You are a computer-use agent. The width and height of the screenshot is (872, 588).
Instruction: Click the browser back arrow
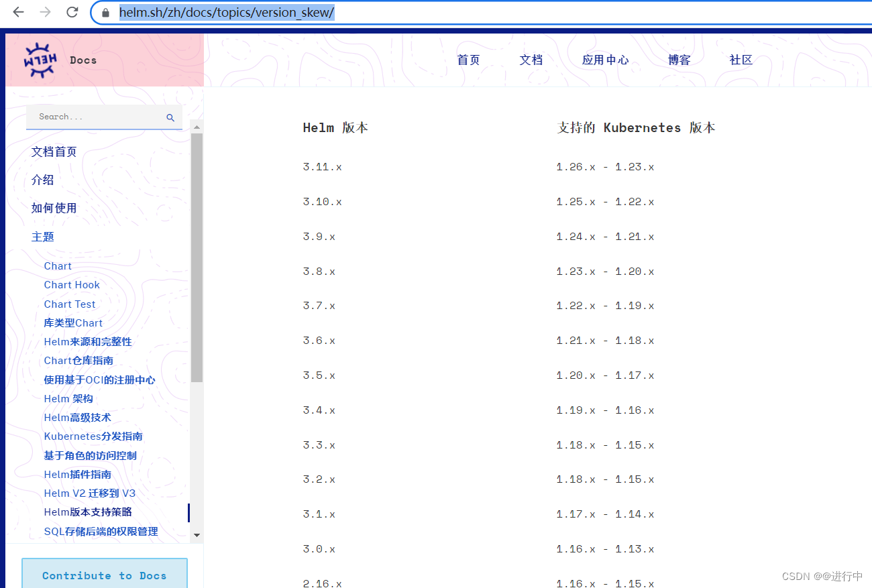click(x=18, y=12)
